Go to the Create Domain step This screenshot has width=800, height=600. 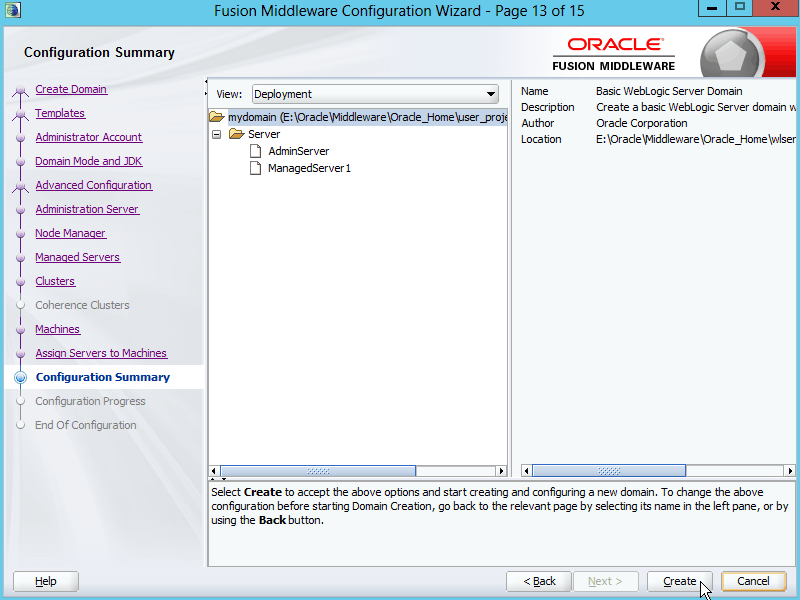[x=71, y=89]
